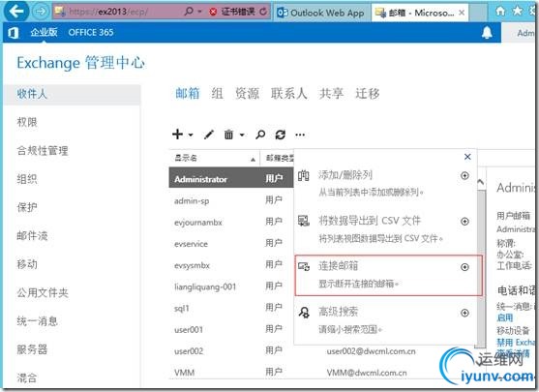Reload the page from the address bar
The width and height of the screenshot is (539, 392).
pos(263,12)
